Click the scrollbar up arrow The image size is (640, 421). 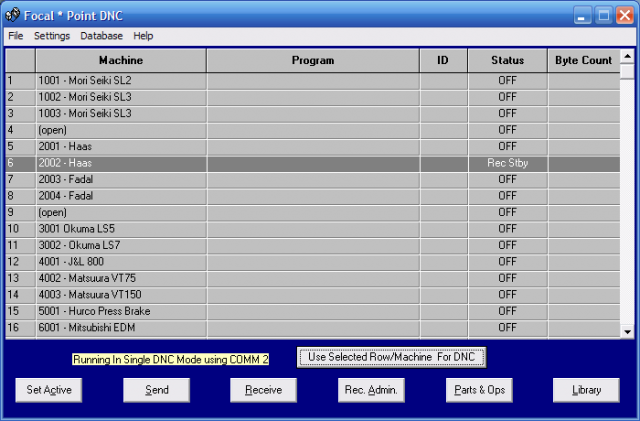[x=627, y=56]
